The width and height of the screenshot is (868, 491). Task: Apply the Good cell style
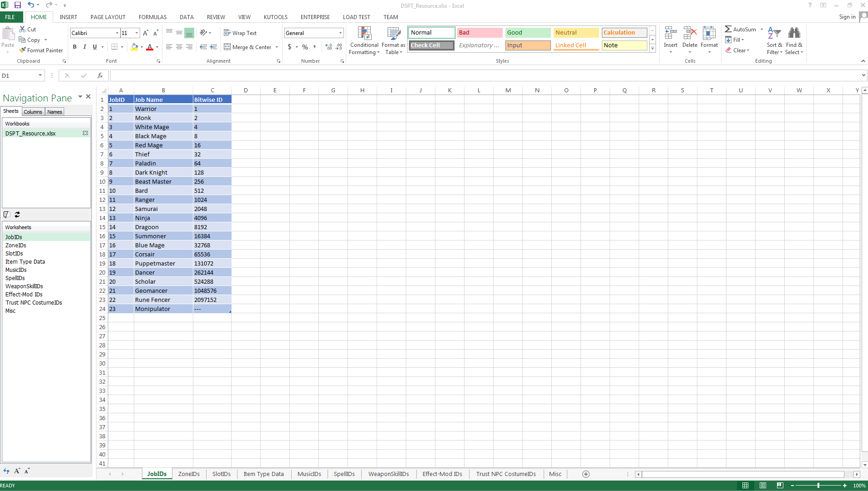click(528, 33)
